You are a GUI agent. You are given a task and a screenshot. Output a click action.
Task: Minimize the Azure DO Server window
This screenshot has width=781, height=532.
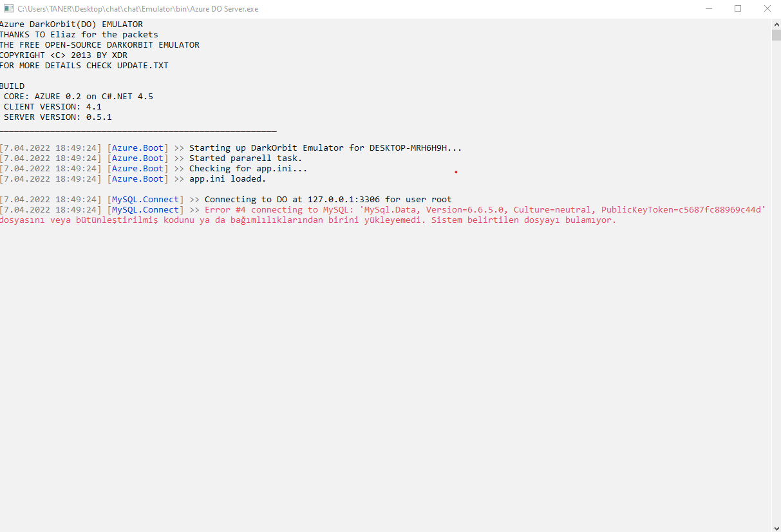tap(708, 9)
